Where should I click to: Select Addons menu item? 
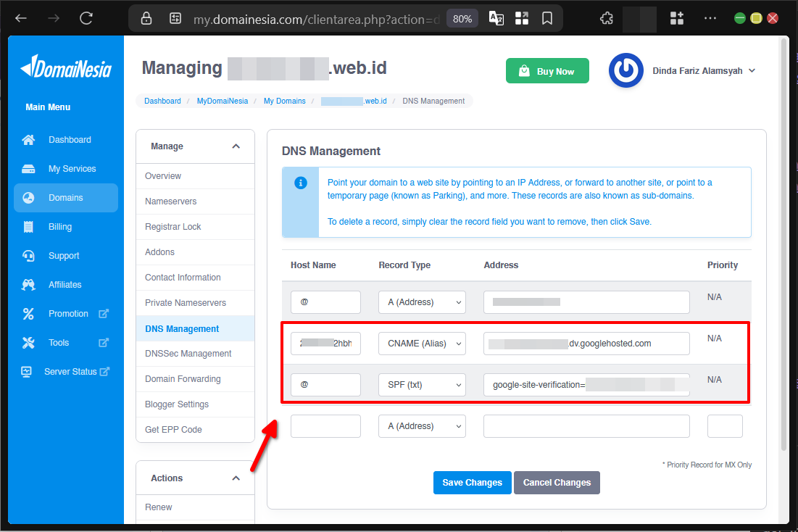click(x=196, y=252)
